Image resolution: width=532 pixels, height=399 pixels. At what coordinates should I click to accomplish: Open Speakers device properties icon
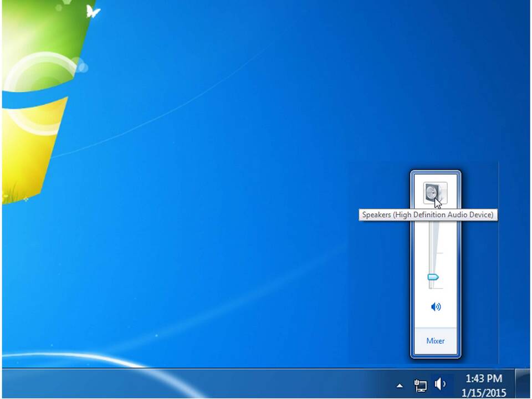click(x=436, y=193)
